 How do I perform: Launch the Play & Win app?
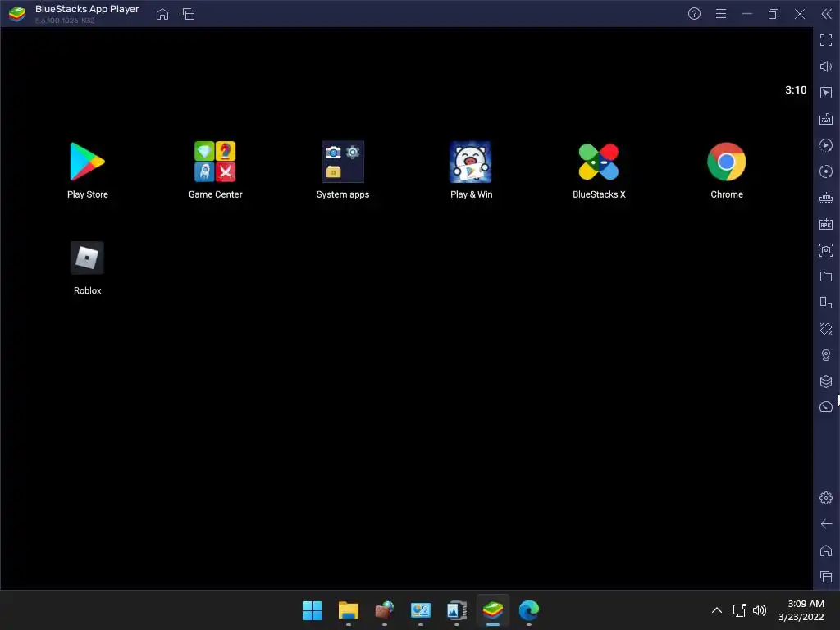click(x=471, y=171)
